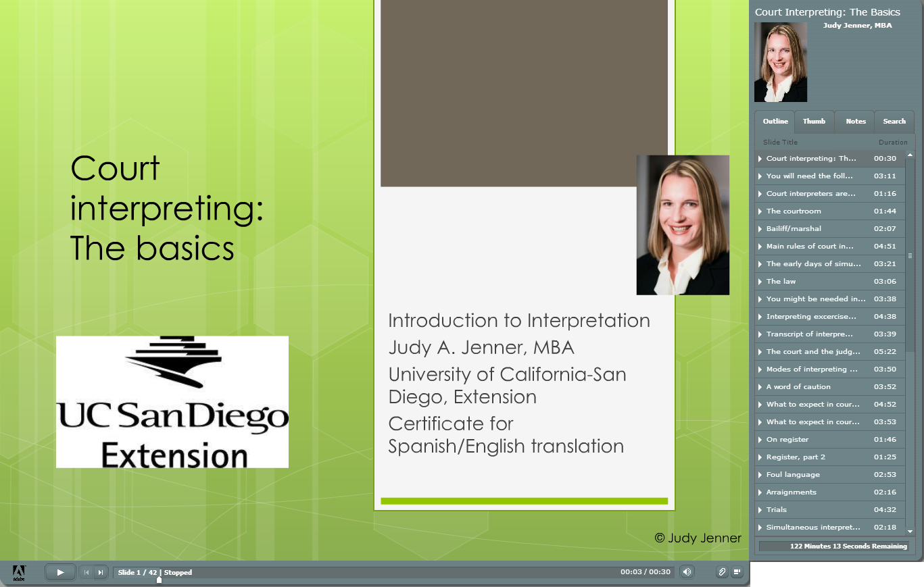Click the 'Duration' column header
The width and height of the screenshot is (924, 587).
893,142
